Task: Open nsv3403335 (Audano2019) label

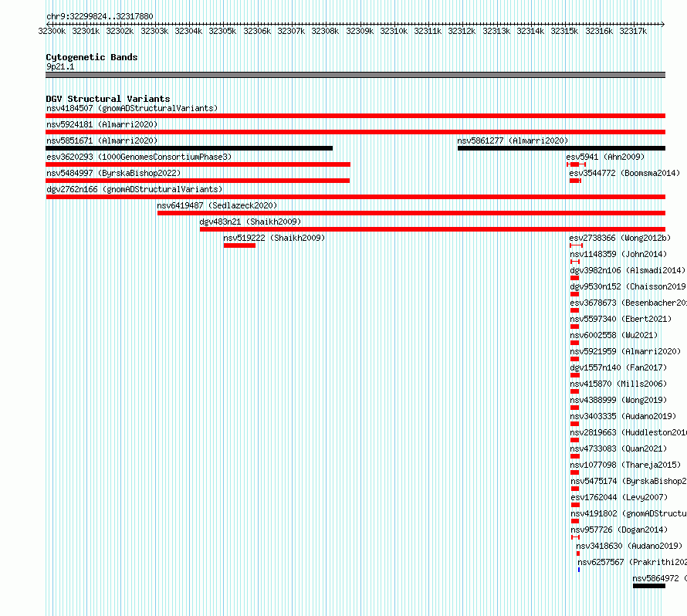Action: tap(623, 416)
